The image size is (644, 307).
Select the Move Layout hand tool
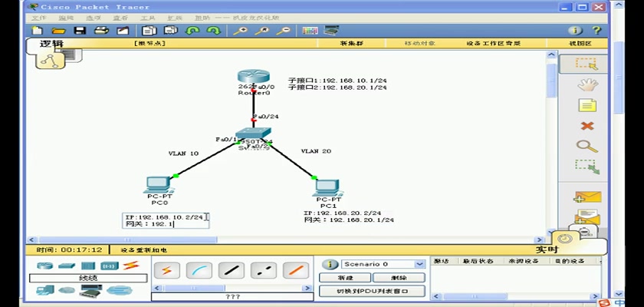tap(587, 84)
